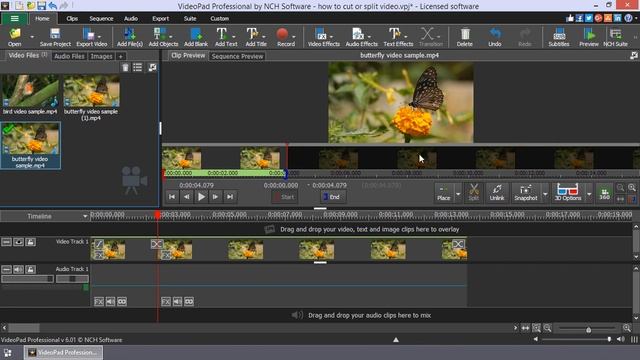Click the 360 video icon
This screenshot has width=640, height=360.
(x=604, y=193)
